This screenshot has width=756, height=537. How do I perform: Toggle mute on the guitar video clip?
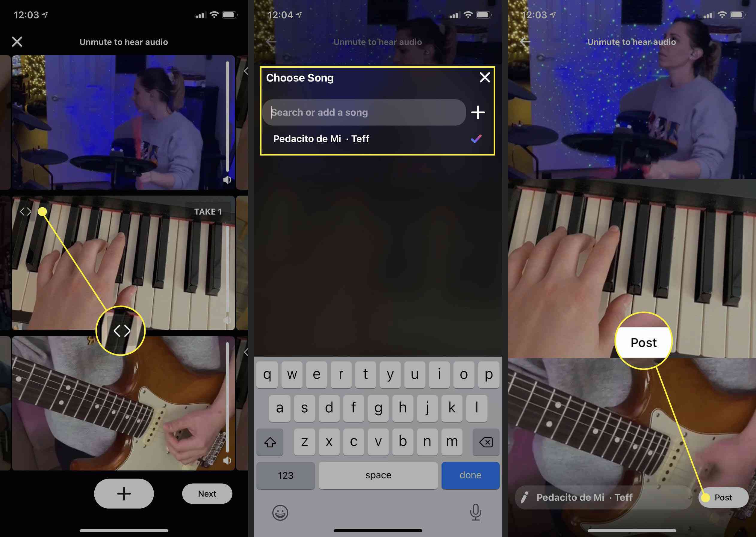pos(226,461)
